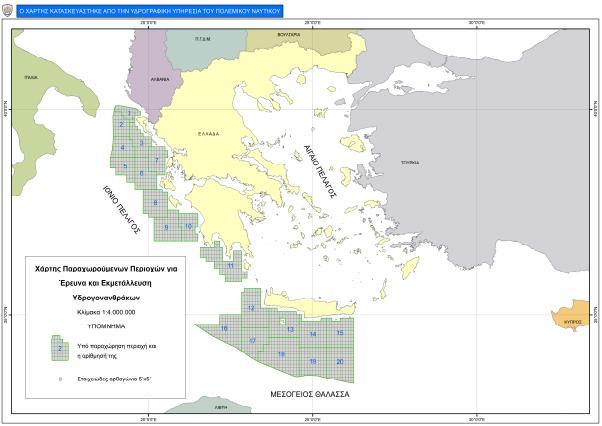Click the small 5'x5' rectangle legend symbol

[x=61, y=380]
